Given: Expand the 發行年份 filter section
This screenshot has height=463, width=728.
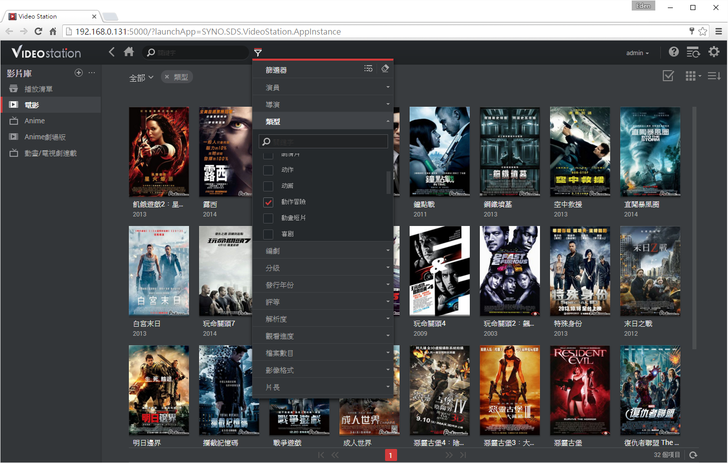Looking at the screenshot, I should point(322,285).
